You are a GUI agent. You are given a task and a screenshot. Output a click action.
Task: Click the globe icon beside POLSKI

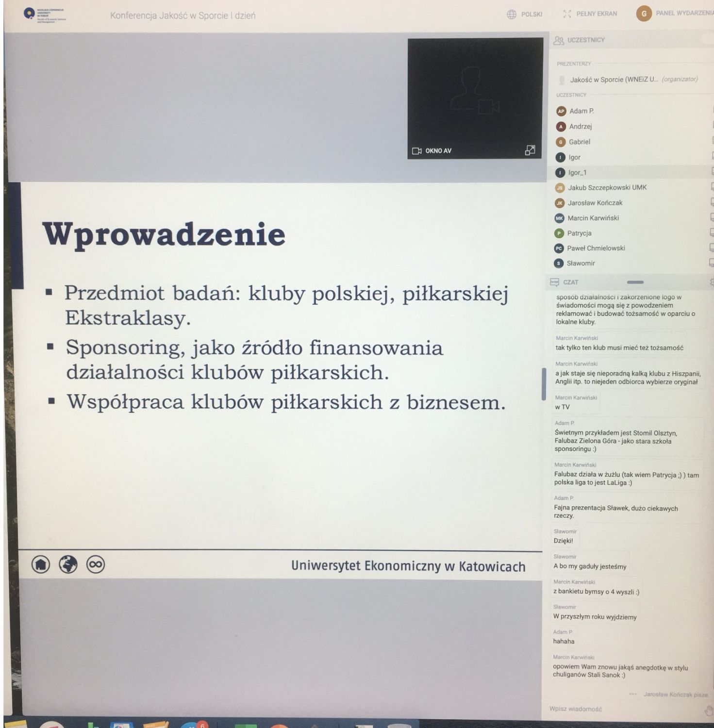pos(512,14)
